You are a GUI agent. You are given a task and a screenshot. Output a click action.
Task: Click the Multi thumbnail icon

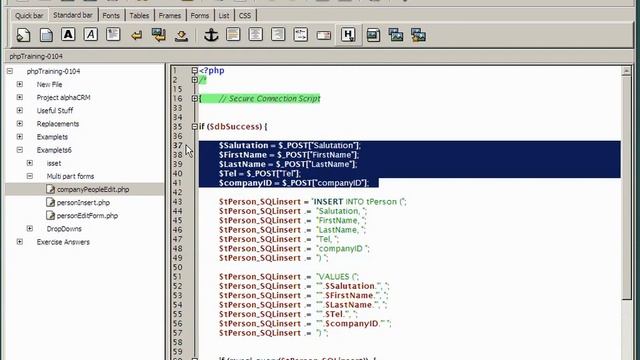pos(418,35)
